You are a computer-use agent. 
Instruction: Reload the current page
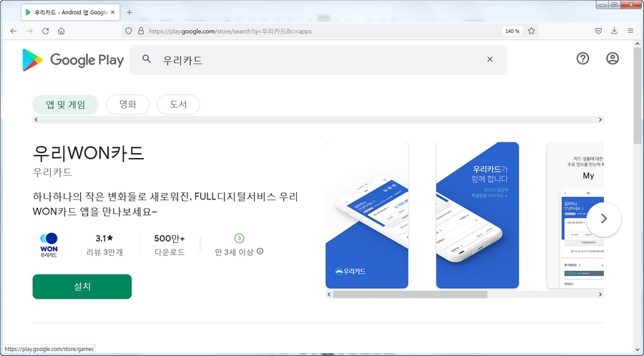(45, 31)
